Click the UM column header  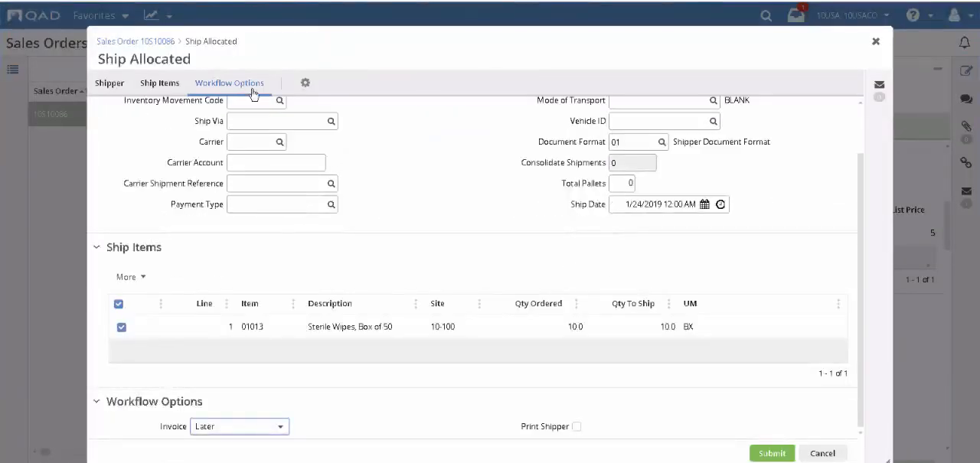point(690,304)
